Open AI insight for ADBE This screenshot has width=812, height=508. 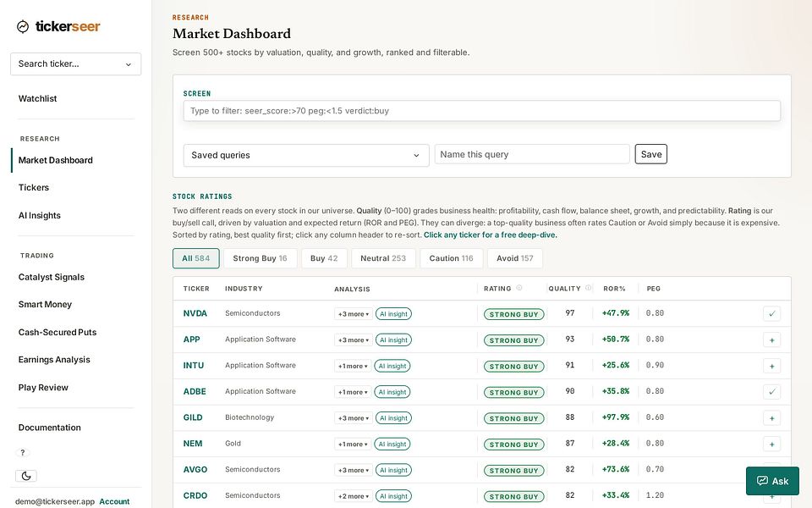click(x=392, y=392)
